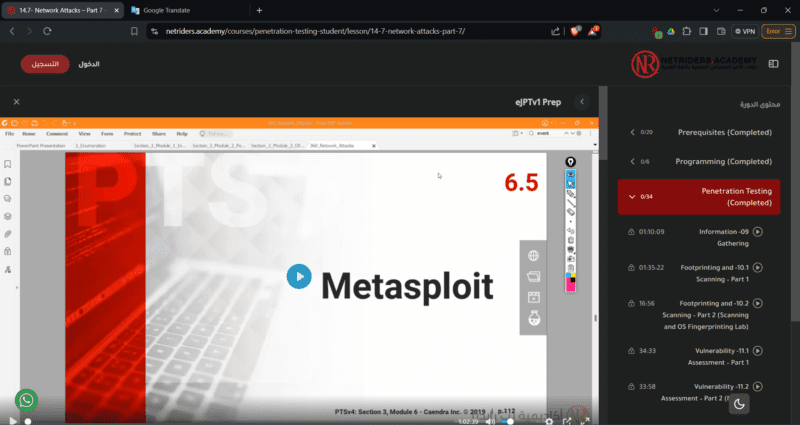Image resolution: width=800 pixels, height=425 pixels.
Task: Open the Brave Shields lion icon
Action: [x=575, y=31]
